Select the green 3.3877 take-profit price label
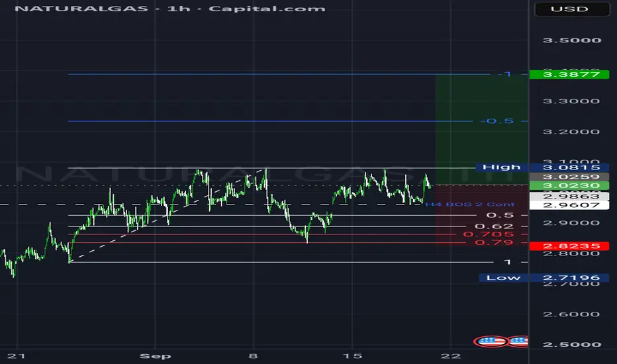This screenshot has width=617, height=364. pos(569,74)
